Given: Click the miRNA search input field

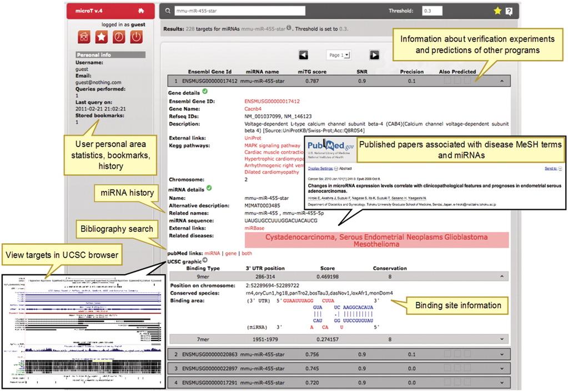Looking at the screenshot, I should tap(240, 11).
